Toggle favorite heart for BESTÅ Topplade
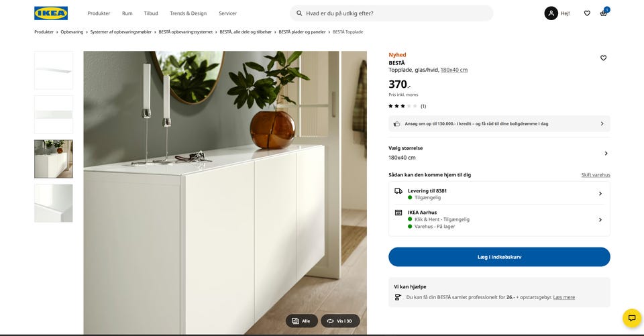Screen dimensions: 644x336 tap(603, 58)
